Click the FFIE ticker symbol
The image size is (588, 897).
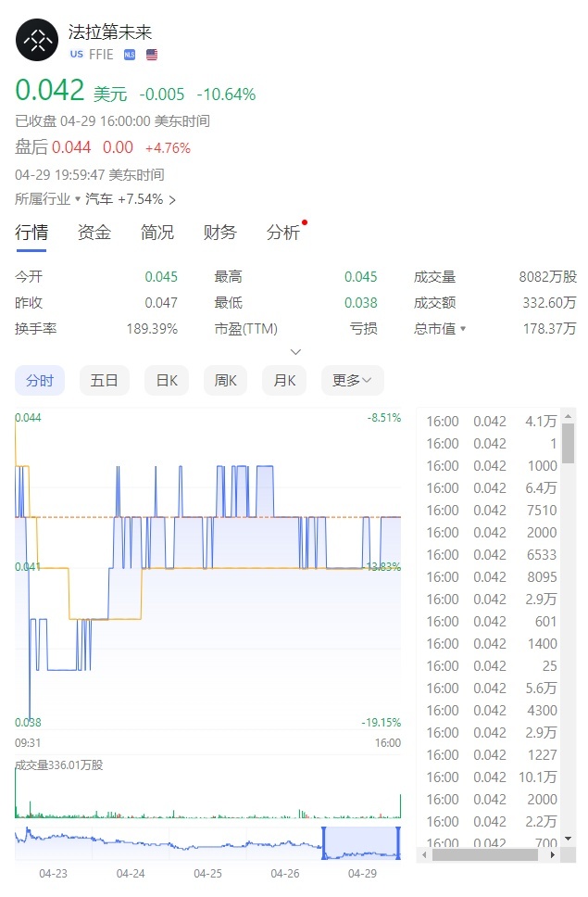(x=101, y=55)
